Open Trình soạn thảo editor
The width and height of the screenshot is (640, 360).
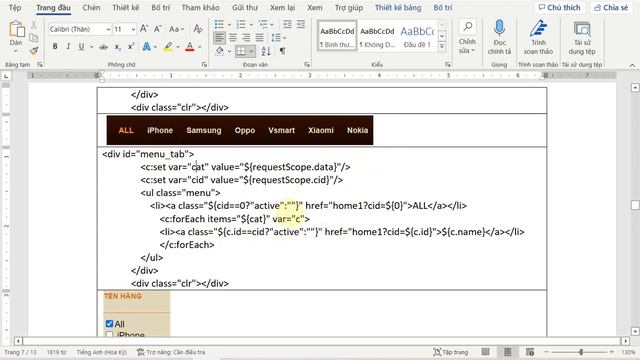(x=538, y=37)
